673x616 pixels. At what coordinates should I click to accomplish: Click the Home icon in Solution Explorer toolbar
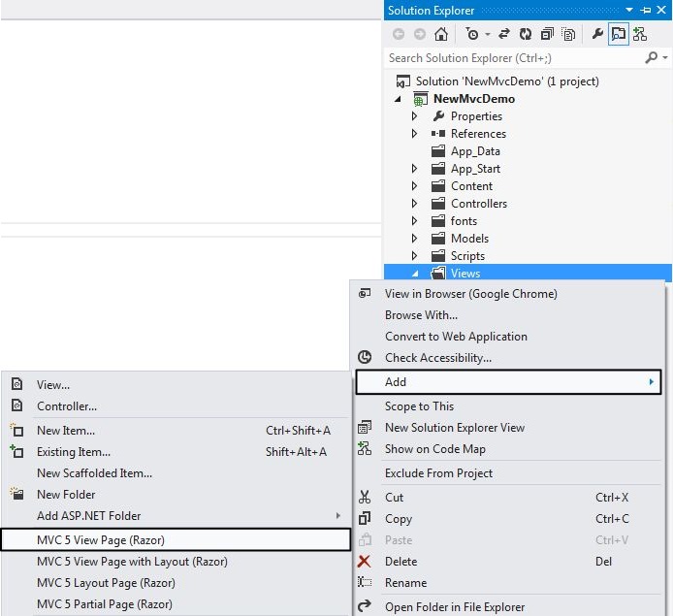click(x=441, y=34)
